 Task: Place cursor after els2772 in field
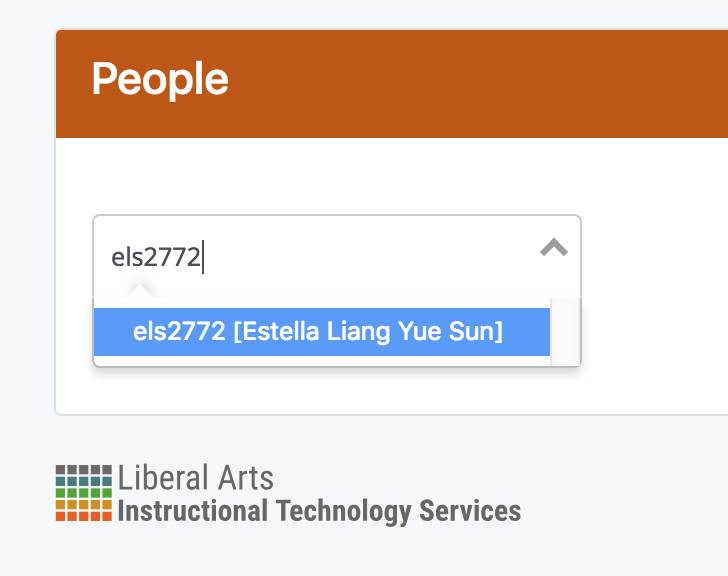[202, 257]
